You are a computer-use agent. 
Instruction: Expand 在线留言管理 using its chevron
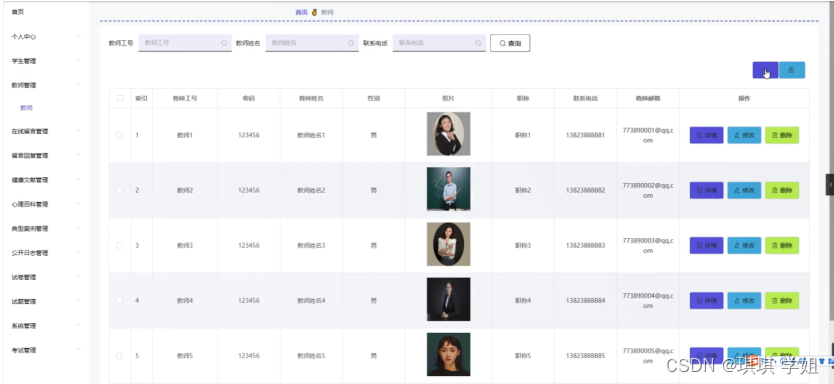click(78, 131)
